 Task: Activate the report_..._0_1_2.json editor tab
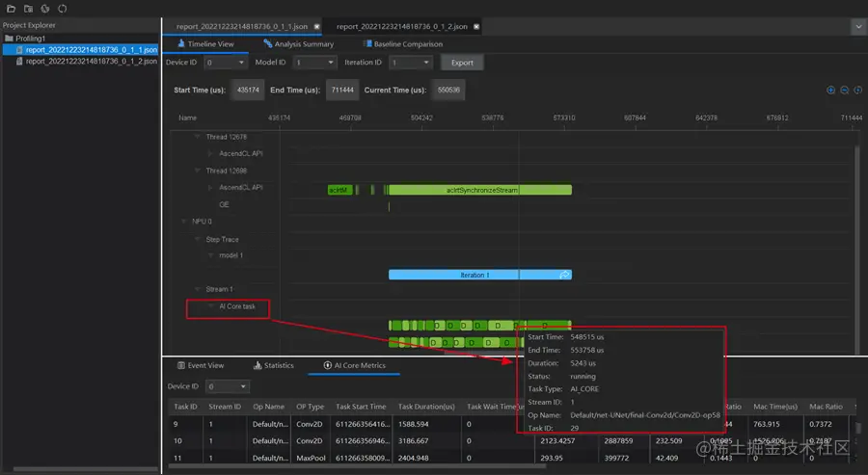pos(402,27)
